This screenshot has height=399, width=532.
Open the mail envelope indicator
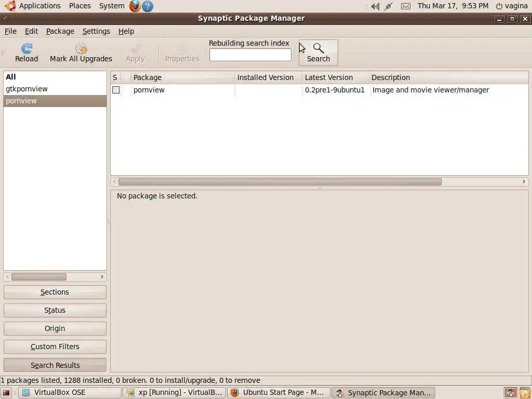click(x=405, y=6)
